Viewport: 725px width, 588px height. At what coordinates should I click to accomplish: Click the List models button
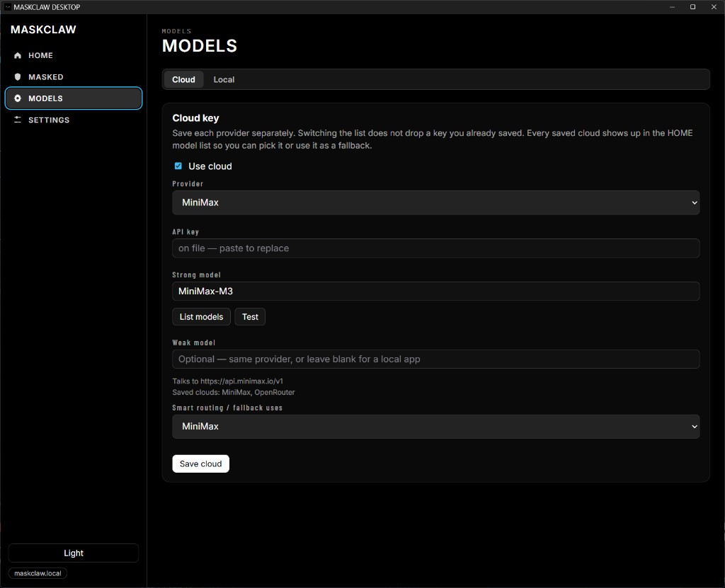tap(201, 317)
